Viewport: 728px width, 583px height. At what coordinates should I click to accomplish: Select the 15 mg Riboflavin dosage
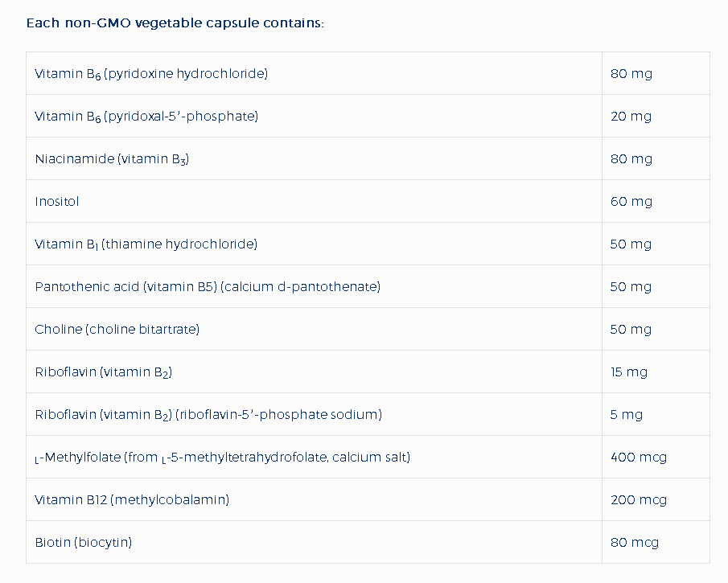tap(628, 372)
